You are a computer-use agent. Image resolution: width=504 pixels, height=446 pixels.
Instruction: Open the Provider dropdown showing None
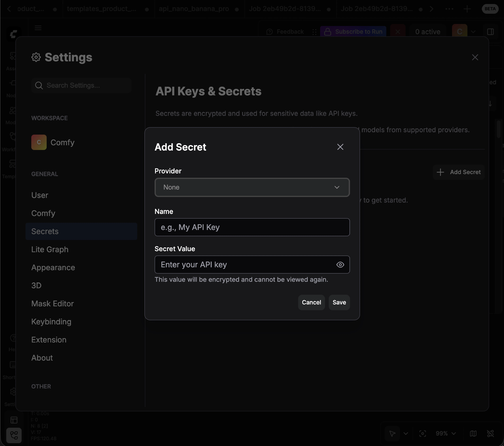click(x=252, y=187)
